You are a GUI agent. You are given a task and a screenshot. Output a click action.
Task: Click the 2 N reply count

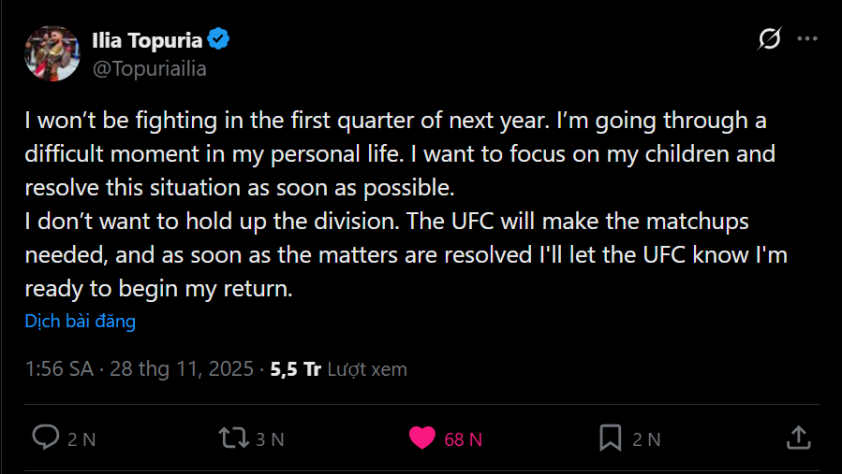click(81, 439)
